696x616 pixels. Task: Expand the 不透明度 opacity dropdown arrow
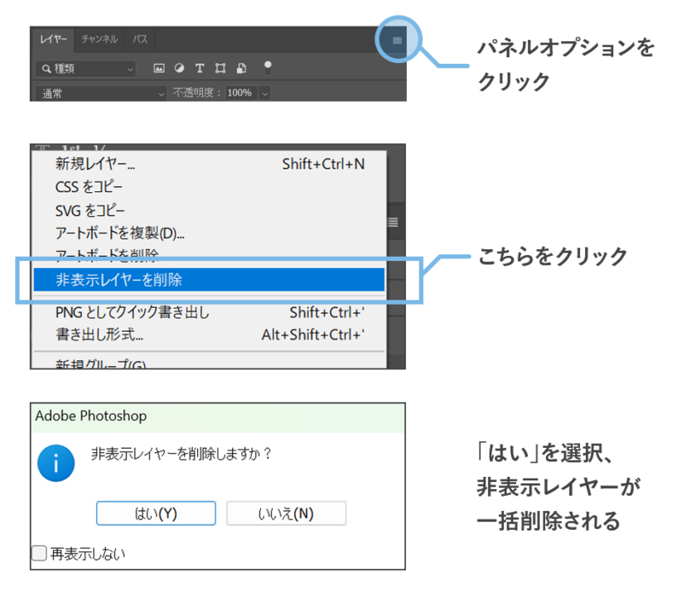point(265,94)
